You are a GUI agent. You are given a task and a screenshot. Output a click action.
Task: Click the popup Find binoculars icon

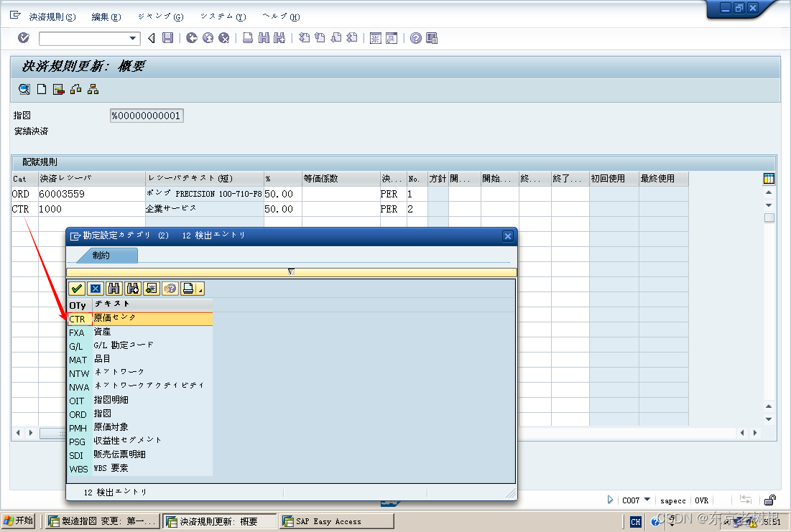[114, 289]
